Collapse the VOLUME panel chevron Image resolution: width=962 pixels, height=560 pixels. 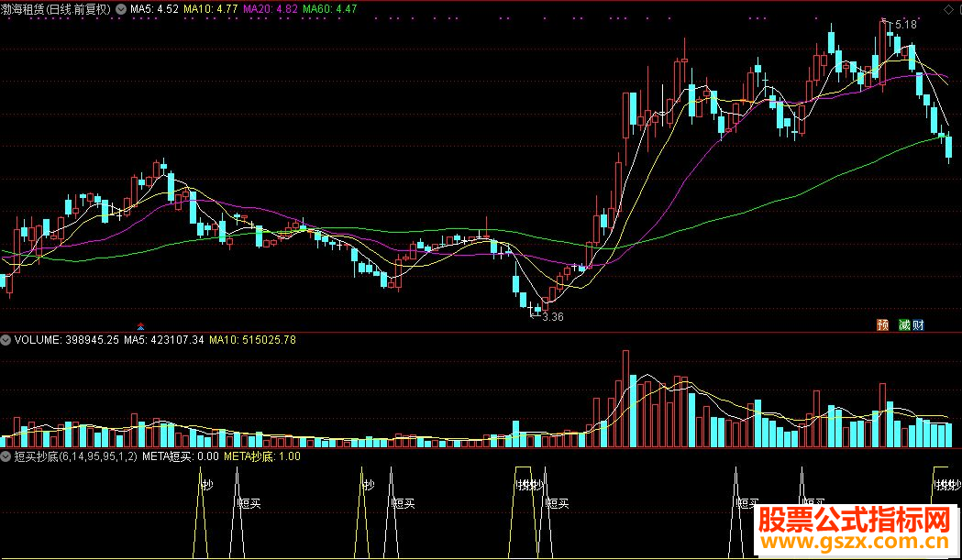[x=6, y=339]
